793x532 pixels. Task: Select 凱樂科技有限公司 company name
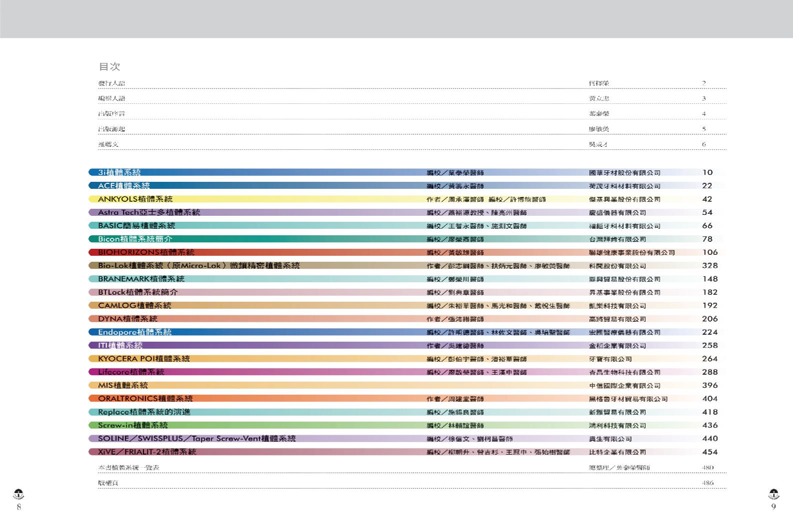tap(617, 306)
